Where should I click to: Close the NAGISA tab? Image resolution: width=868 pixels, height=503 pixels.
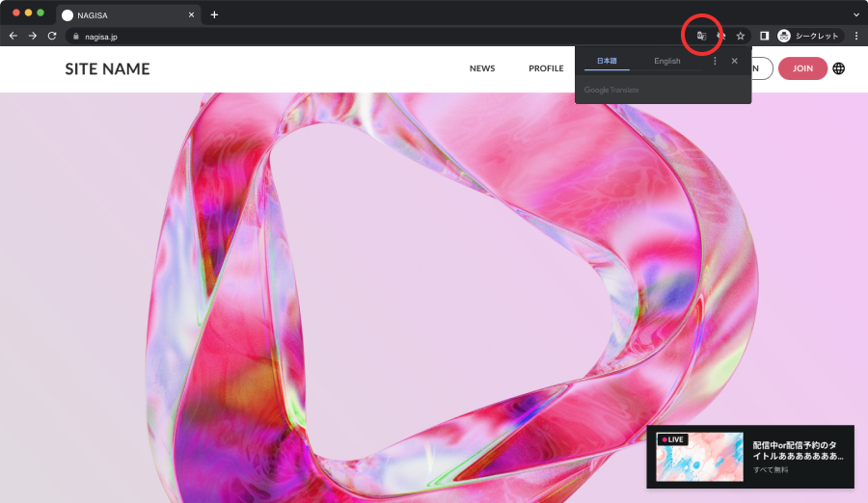pos(192,15)
